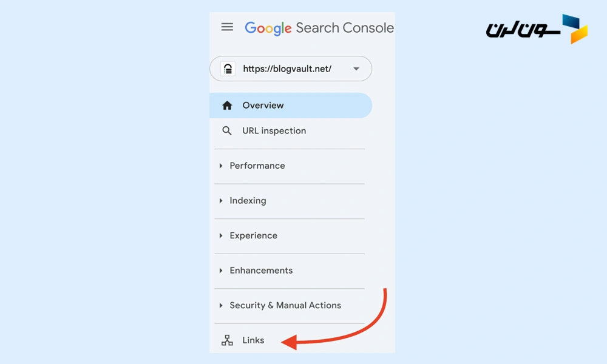Image resolution: width=607 pixels, height=364 pixels.
Task: Click the colorful Google logo
Action: pos(268,29)
